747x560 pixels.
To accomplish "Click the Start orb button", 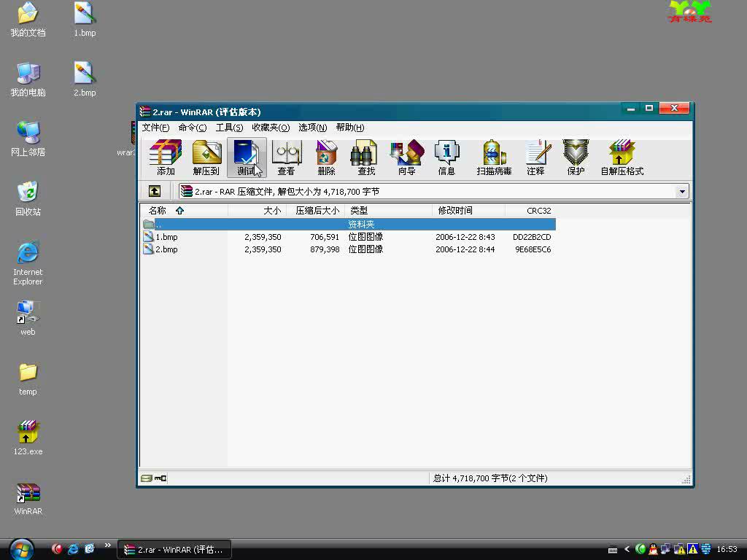I will point(21,550).
